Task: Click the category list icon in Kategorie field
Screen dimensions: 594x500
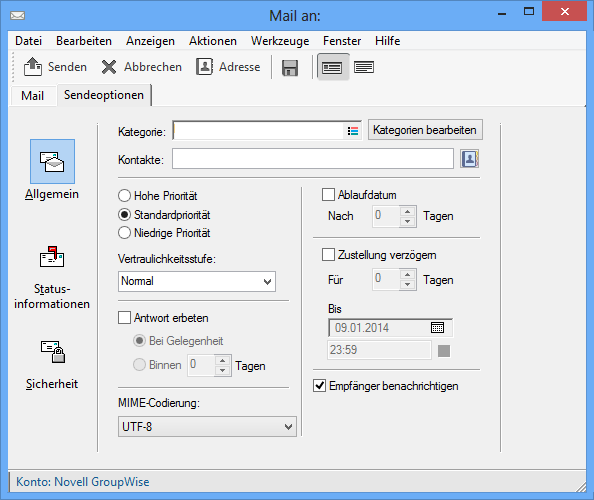Action: point(353,131)
